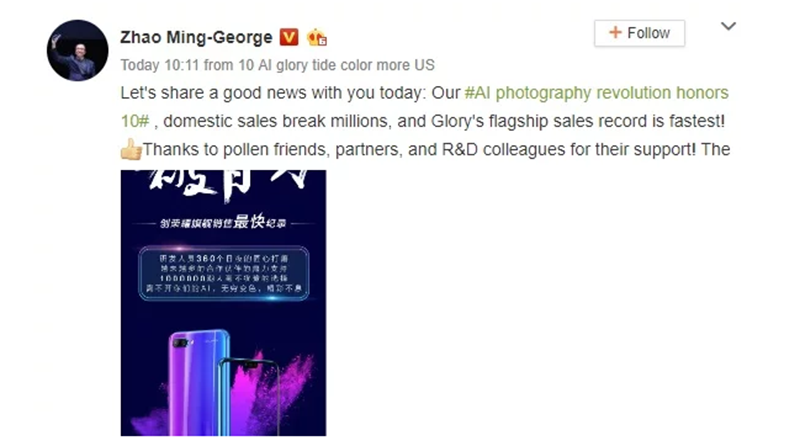Click the brush calligraphy headline in poster
The height and width of the screenshot is (446, 800).
pyautogui.click(x=228, y=184)
